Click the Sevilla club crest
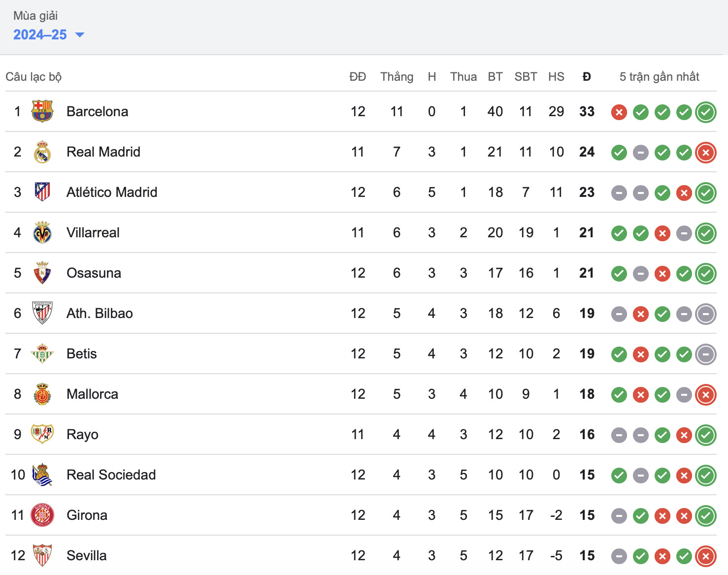 click(42, 555)
